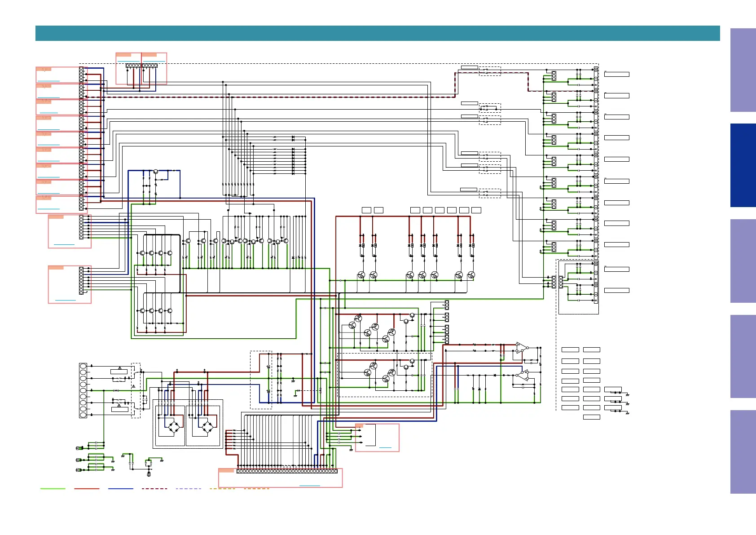Screen dimensions: 756x535
Task: Follow the link in the second left connector box
Action: pyautogui.click(x=48, y=97)
